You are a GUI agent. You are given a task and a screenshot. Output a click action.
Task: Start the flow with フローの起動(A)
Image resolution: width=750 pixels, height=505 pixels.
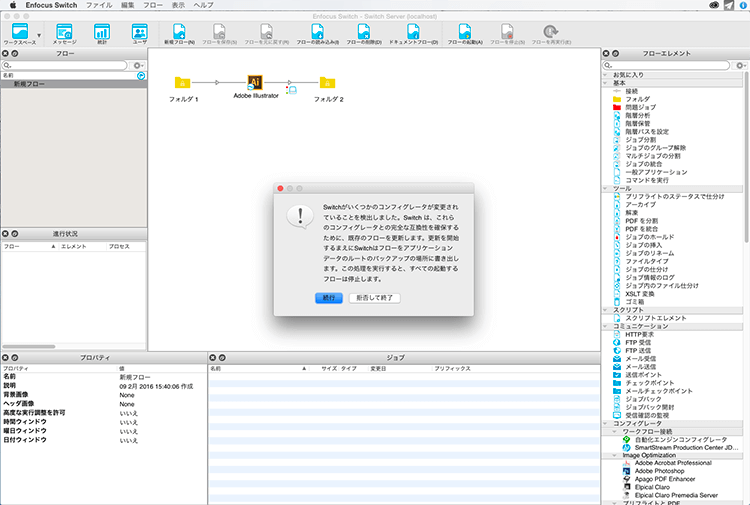point(465,33)
